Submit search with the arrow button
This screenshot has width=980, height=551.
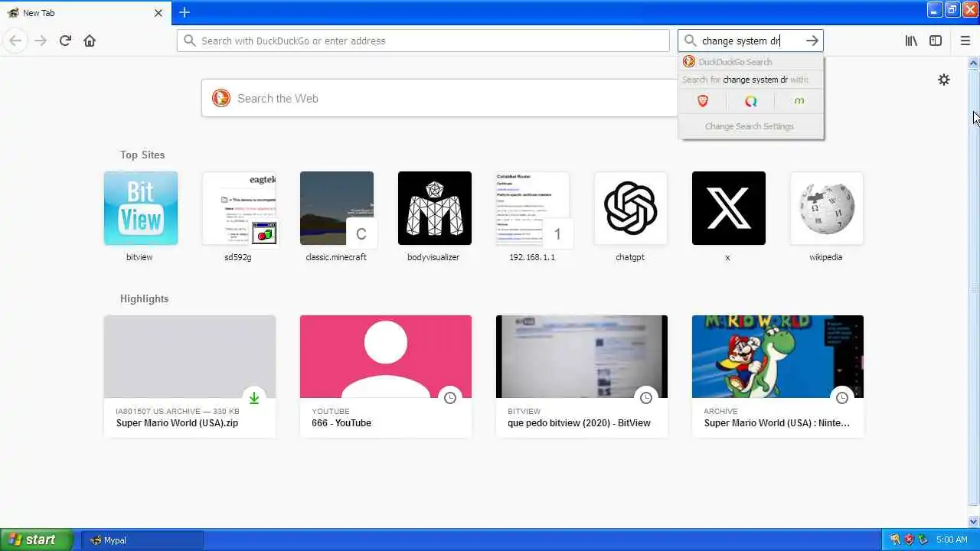[812, 41]
